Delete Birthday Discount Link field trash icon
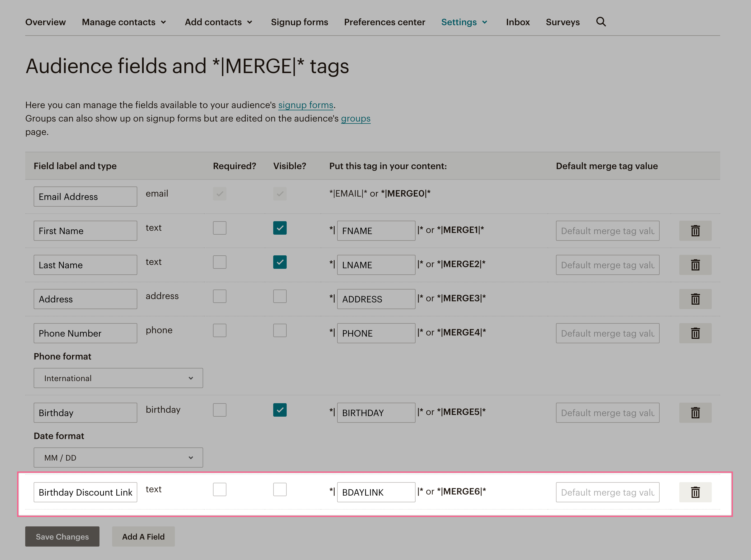 (695, 492)
